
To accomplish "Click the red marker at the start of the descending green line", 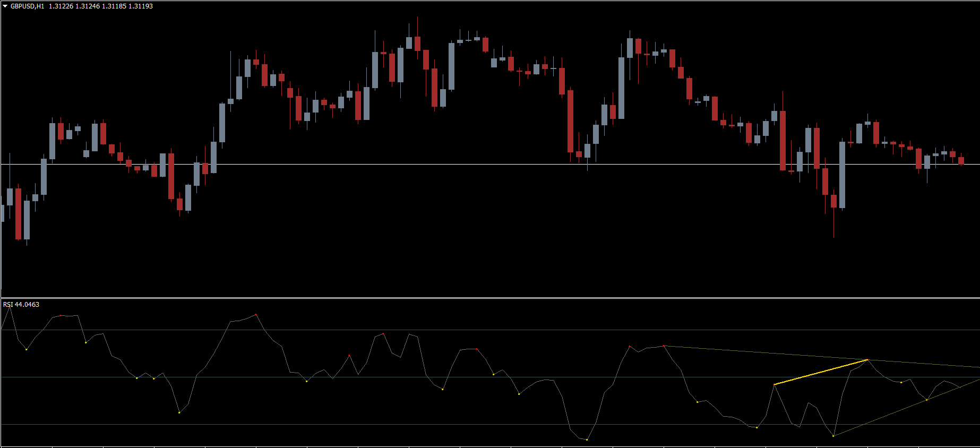I will (664, 346).
